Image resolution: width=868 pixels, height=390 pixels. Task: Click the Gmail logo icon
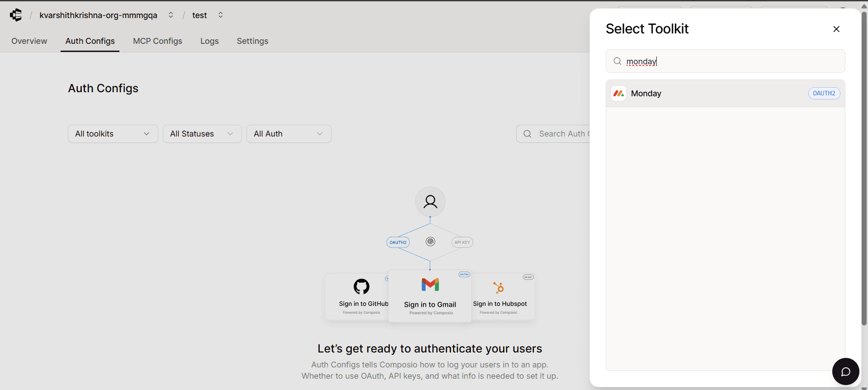[x=430, y=285]
